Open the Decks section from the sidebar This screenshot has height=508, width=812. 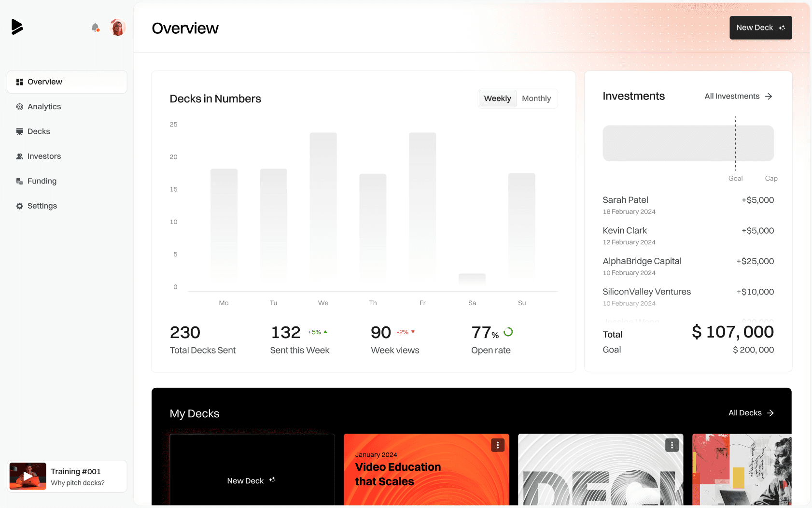click(x=39, y=131)
